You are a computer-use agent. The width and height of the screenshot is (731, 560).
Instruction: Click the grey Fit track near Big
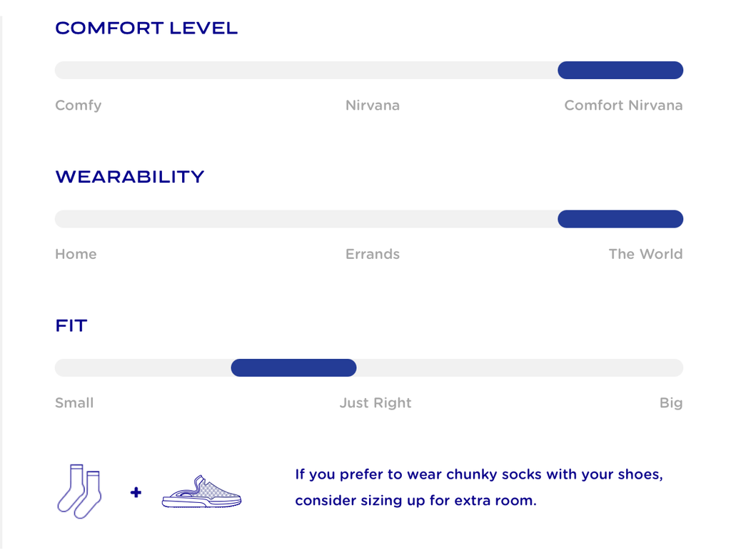pyautogui.click(x=642, y=368)
